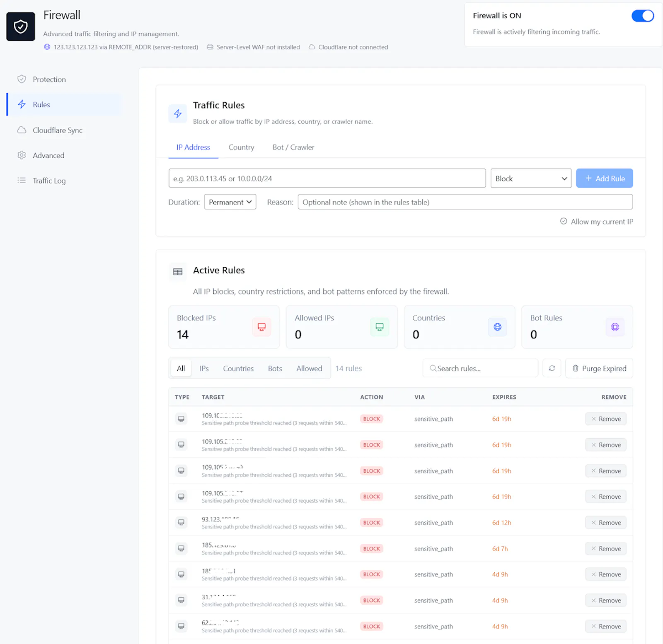The width and height of the screenshot is (663, 644).
Task: Click the Add Rule button
Action: 604,178
